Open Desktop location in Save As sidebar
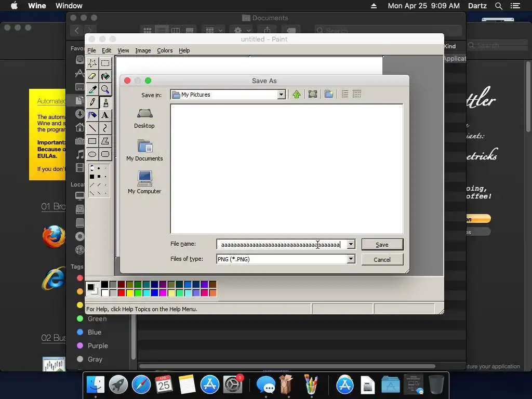532x399 pixels. [x=144, y=118]
